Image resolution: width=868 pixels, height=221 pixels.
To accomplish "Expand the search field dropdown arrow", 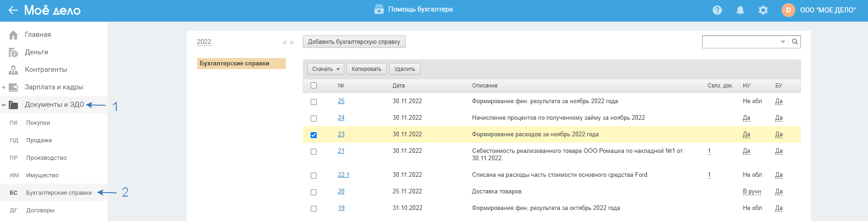I will pos(783,42).
